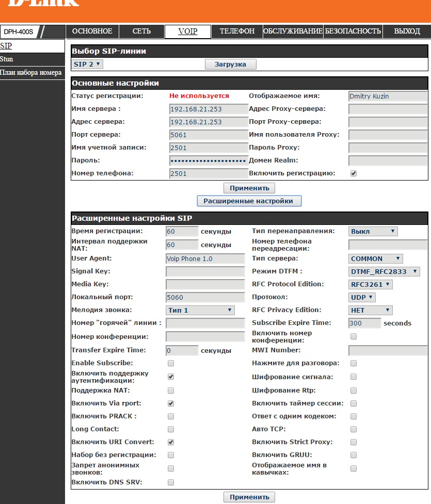The height and width of the screenshot is (504, 431).
Task: Uncheck Включить Via rport
Action: click(x=171, y=403)
